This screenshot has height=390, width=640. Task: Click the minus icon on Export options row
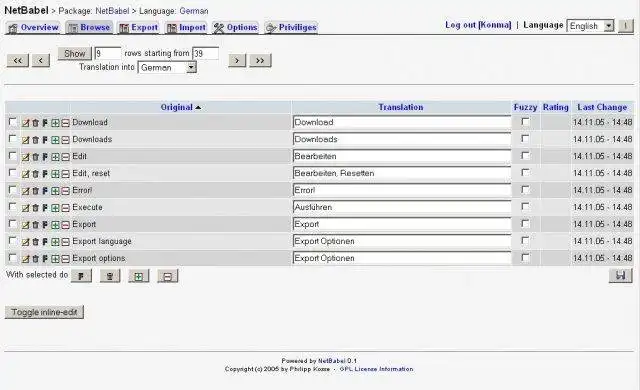65,259
